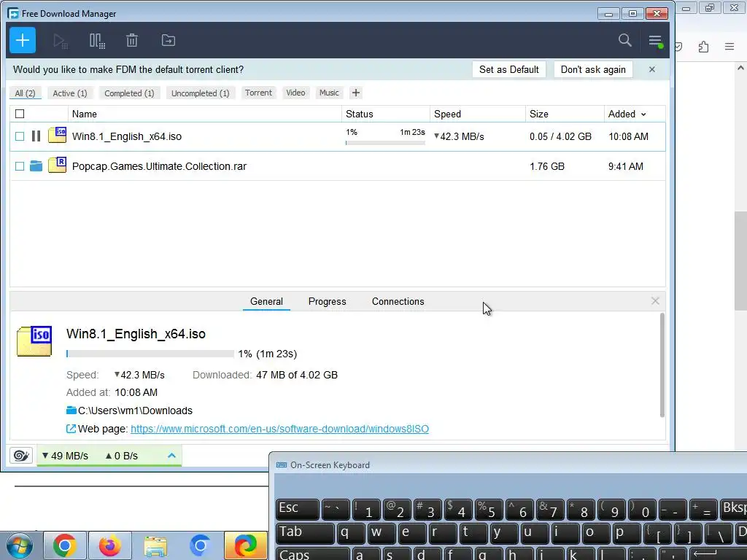Click the Added column sort arrow
This screenshot has width=747, height=560.
point(643,114)
